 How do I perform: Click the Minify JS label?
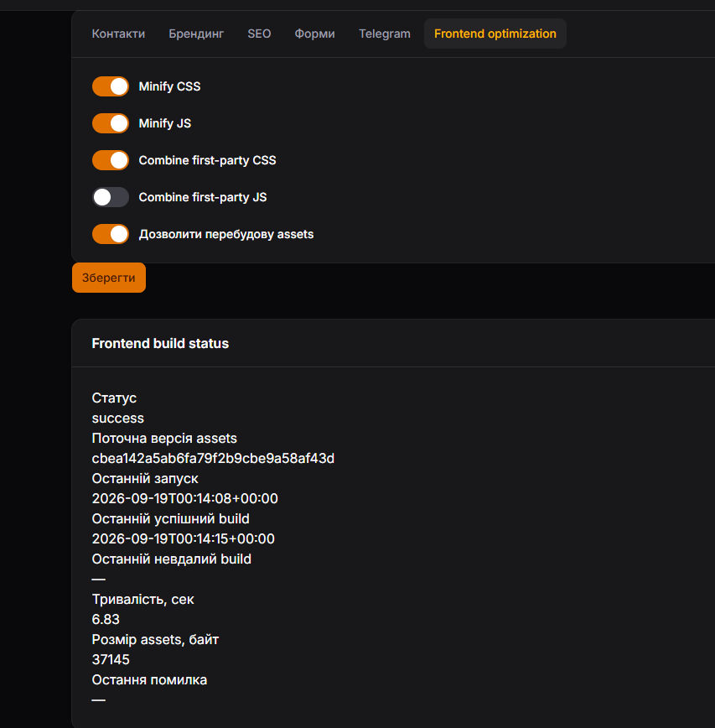tap(165, 123)
